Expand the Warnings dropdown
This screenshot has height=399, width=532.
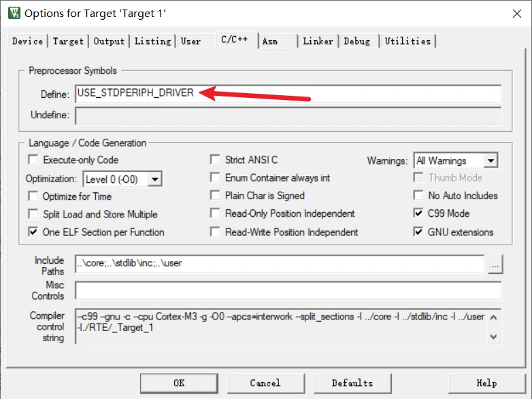click(491, 161)
